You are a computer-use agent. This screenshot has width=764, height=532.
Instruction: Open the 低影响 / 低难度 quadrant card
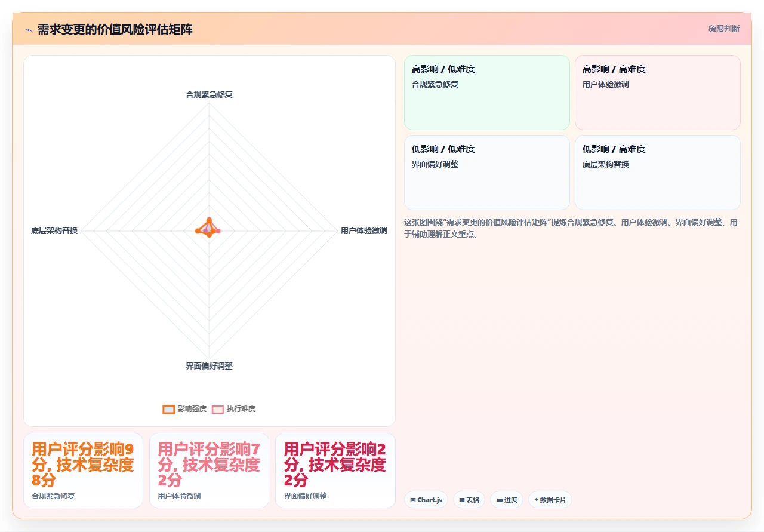[x=487, y=173]
